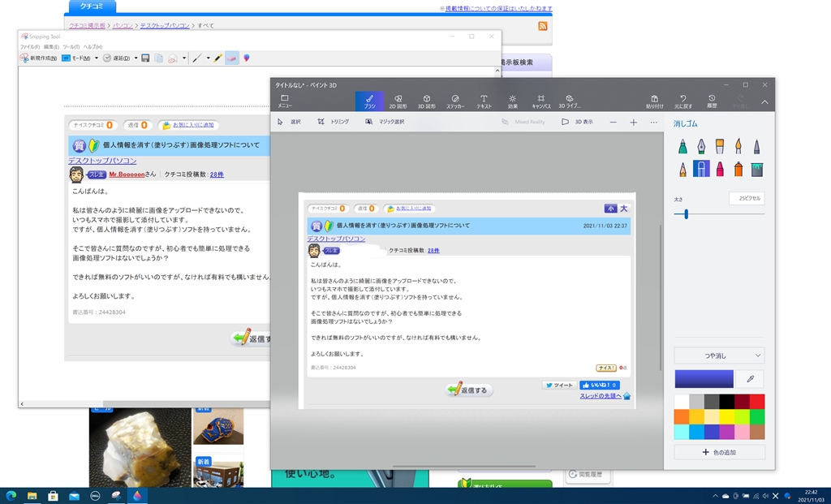Click Add color (色の追加) button
Image resolution: width=831 pixels, height=504 pixels.
[x=719, y=452]
